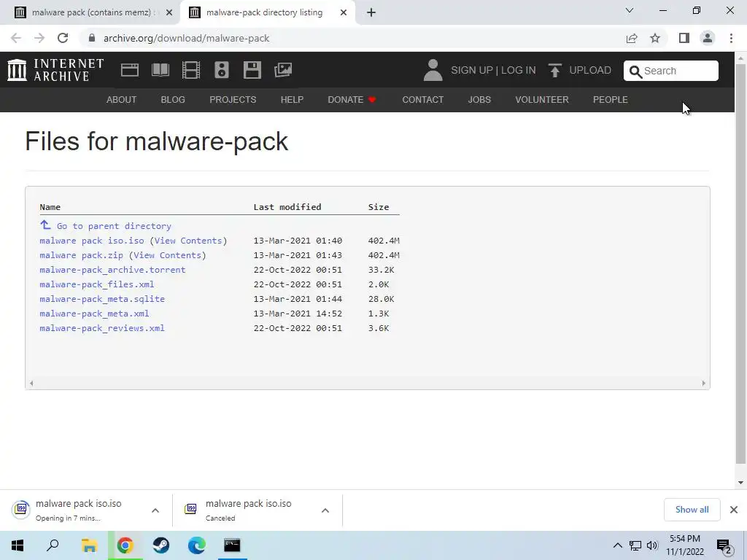Open malware-pack_archive.torrent link

[112, 270]
